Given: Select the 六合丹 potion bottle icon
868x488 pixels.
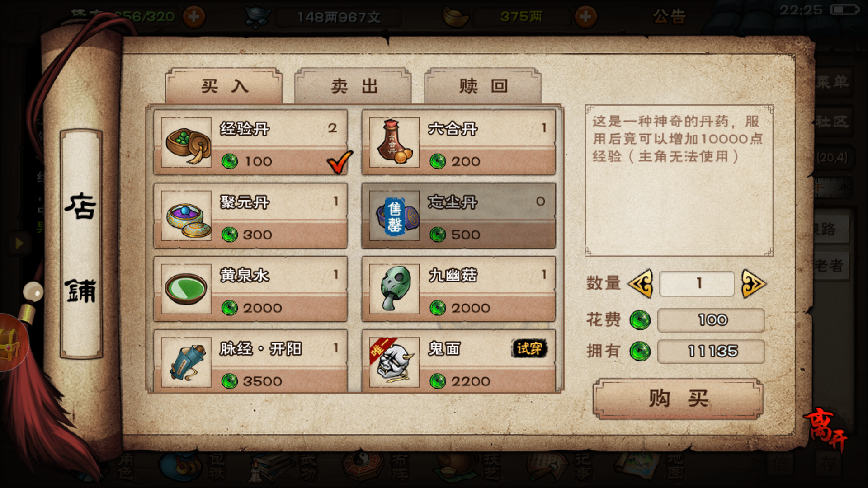Looking at the screenshot, I should [x=394, y=143].
